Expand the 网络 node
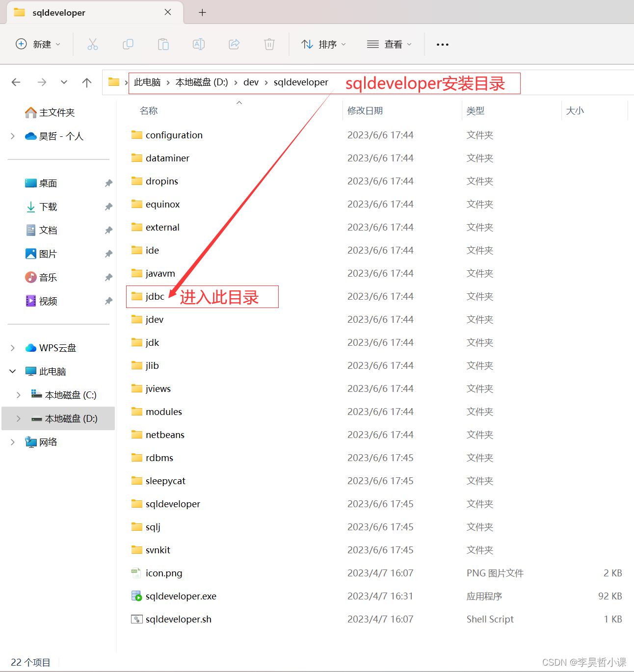 13,442
